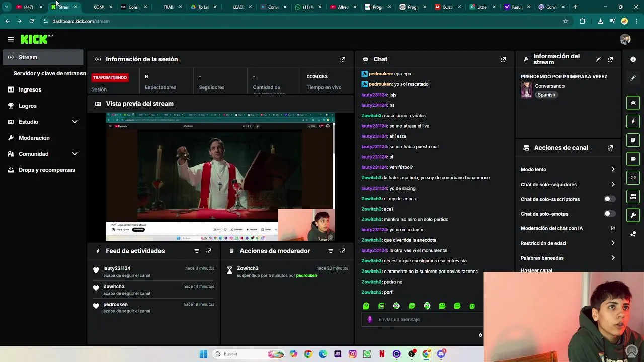Select Stream in the sidebar
This screenshot has height=362, width=644.
pos(43,57)
